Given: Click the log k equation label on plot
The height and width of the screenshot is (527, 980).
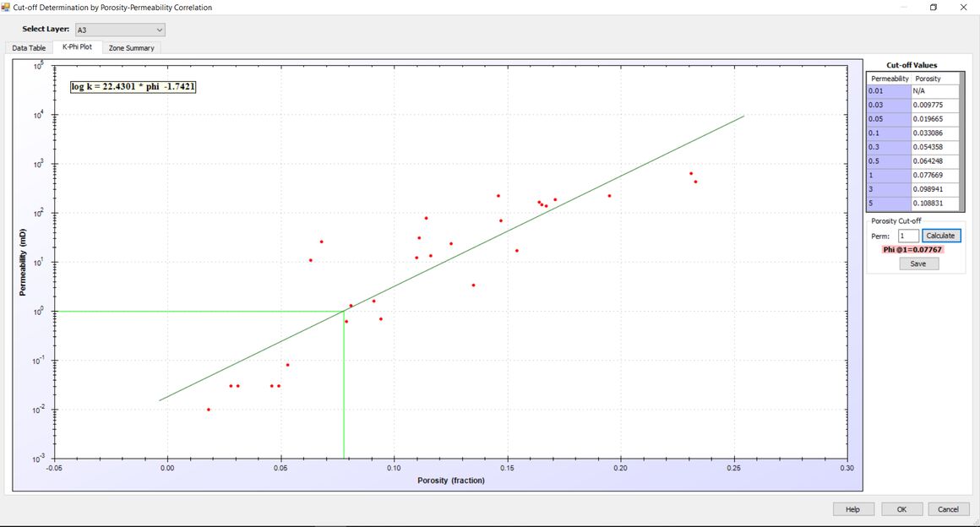Looking at the screenshot, I should point(133,86).
